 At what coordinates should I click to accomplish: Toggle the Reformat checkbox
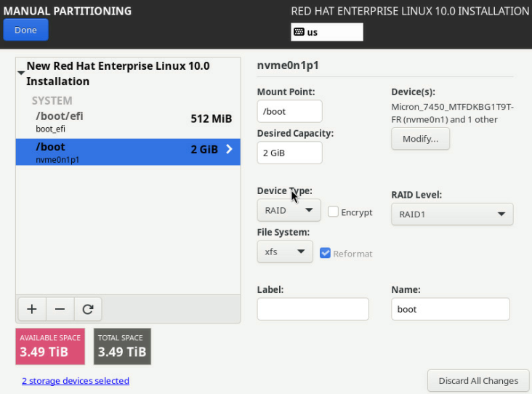[326, 253]
